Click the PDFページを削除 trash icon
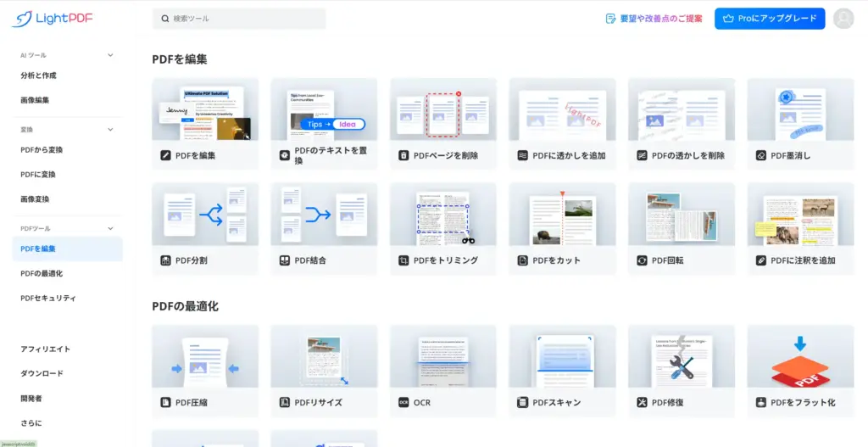Viewport: 868px width, 447px height. 404,156
